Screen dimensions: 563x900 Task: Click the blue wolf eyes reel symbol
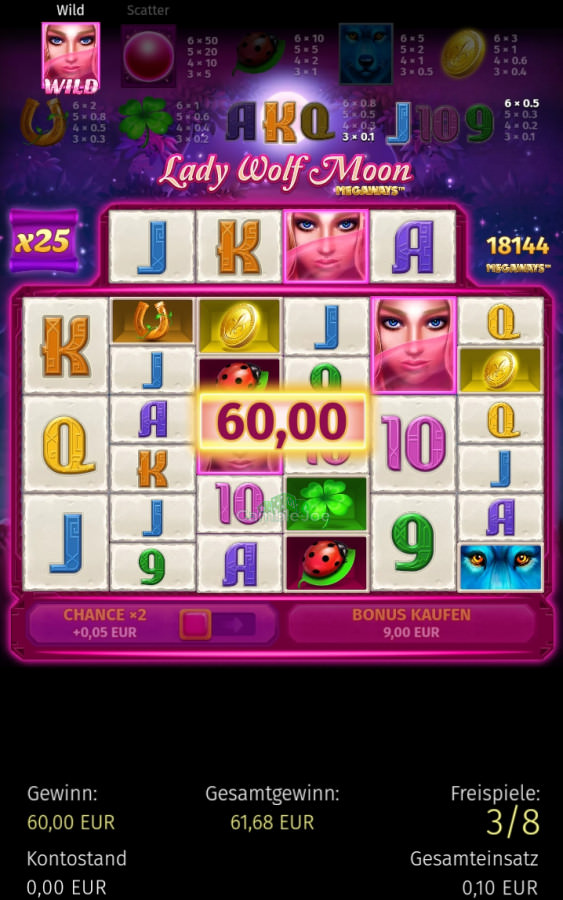[500, 567]
